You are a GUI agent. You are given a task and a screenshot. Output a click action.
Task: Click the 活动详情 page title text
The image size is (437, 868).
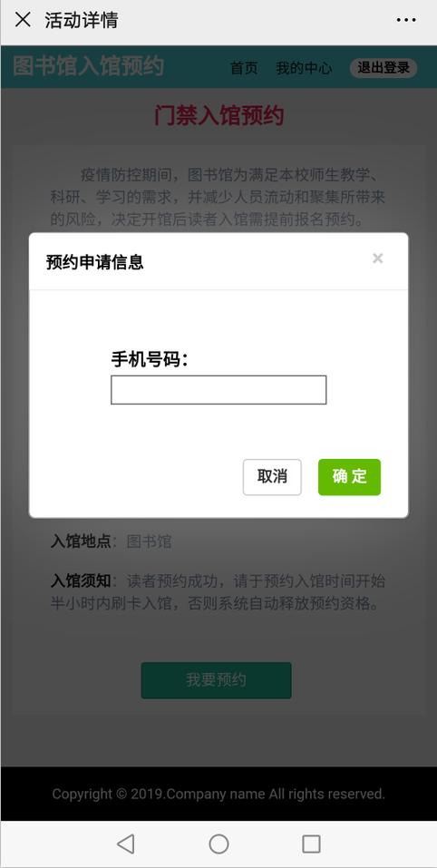tap(82, 21)
